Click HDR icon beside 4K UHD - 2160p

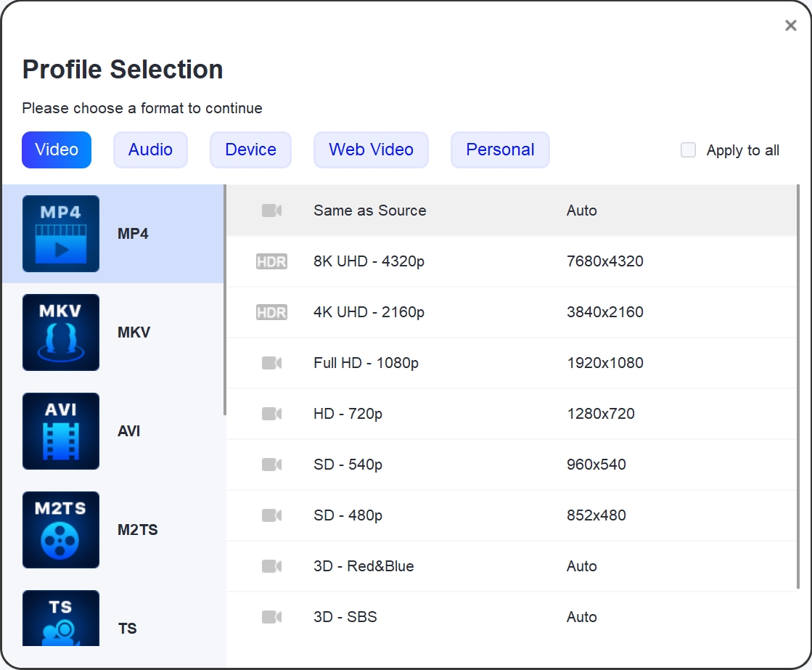pyautogui.click(x=271, y=312)
